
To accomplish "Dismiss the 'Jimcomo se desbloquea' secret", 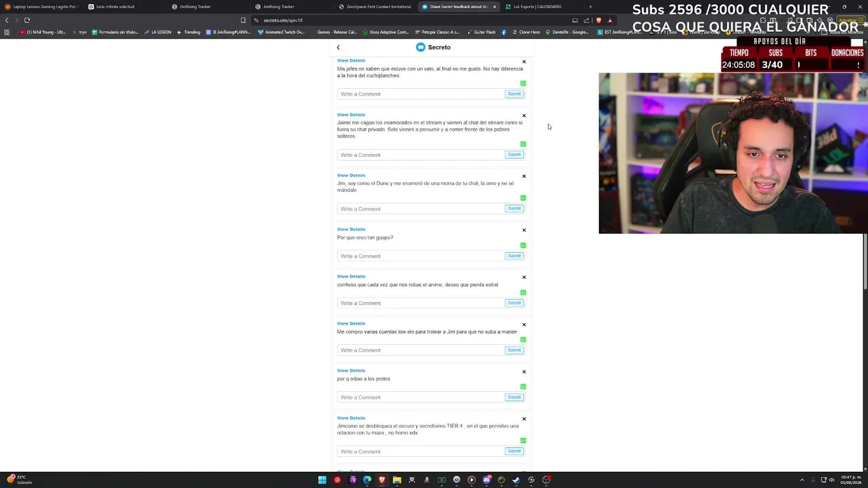I will point(524,419).
